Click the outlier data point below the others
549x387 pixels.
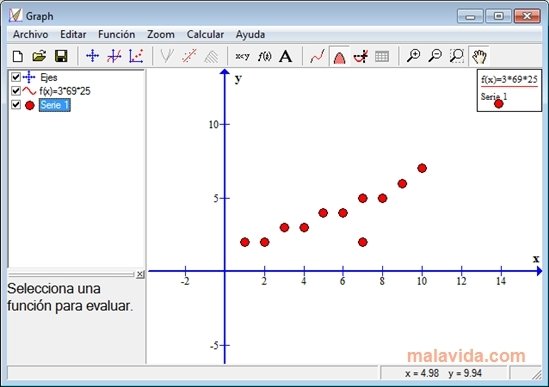click(x=363, y=242)
